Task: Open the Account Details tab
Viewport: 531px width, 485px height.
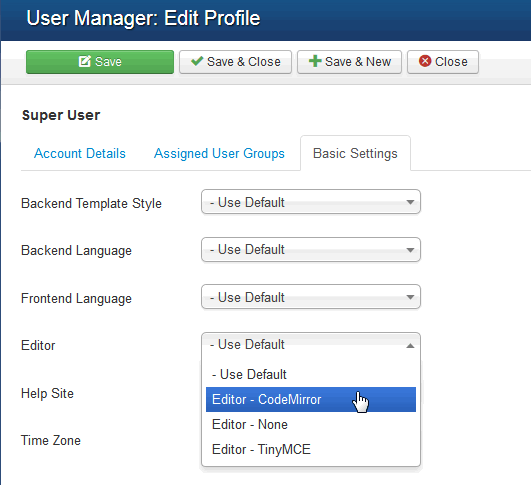Action: coord(80,153)
